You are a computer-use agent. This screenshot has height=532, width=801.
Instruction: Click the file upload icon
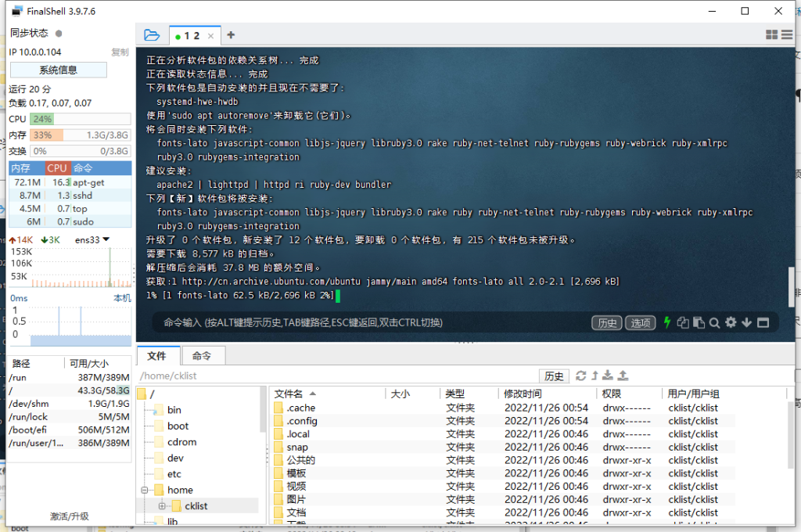click(x=623, y=376)
